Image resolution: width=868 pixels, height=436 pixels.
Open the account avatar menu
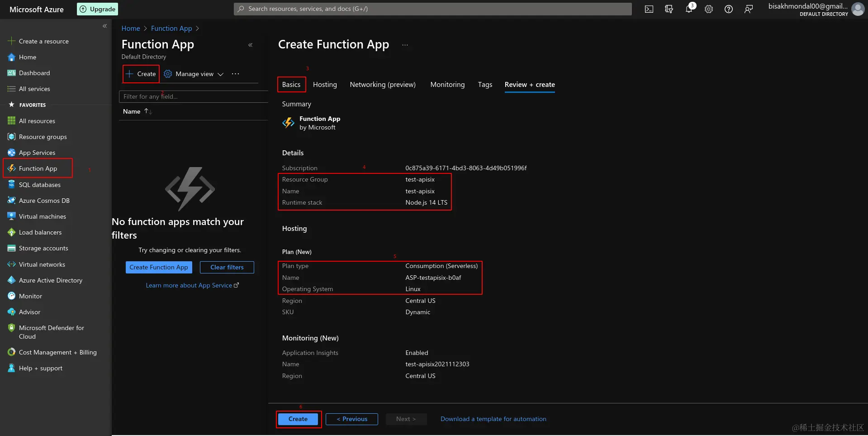[x=858, y=9]
